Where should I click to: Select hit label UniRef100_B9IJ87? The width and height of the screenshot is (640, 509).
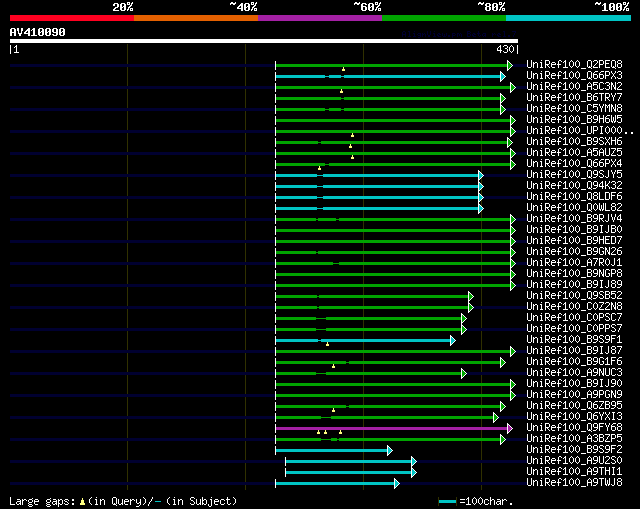pos(574,351)
